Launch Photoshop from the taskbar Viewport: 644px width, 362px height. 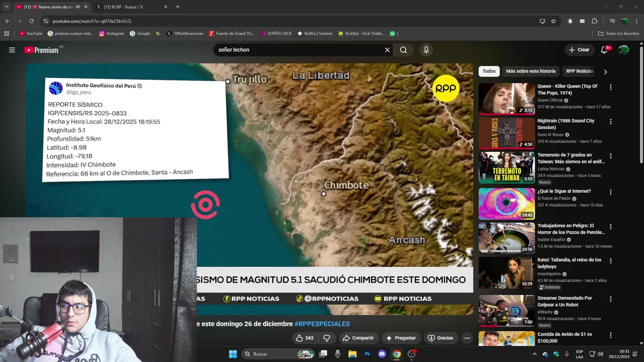367,354
